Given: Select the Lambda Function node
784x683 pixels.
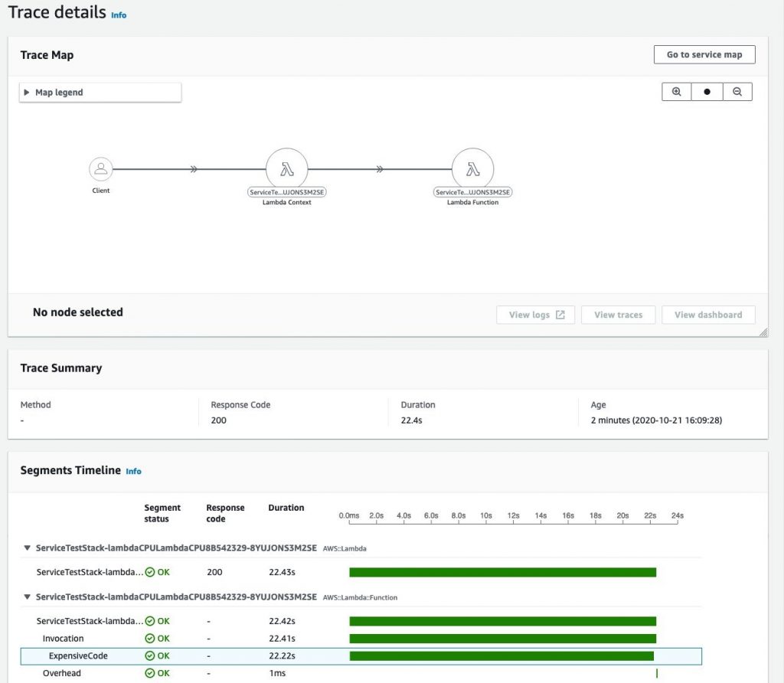Looking at the screenshot, I should (472, 169).
